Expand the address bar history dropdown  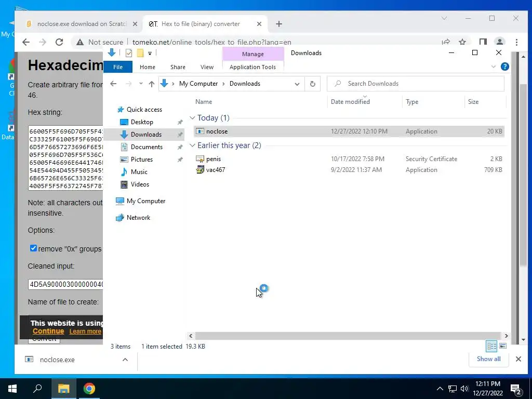tap(297, 84)
